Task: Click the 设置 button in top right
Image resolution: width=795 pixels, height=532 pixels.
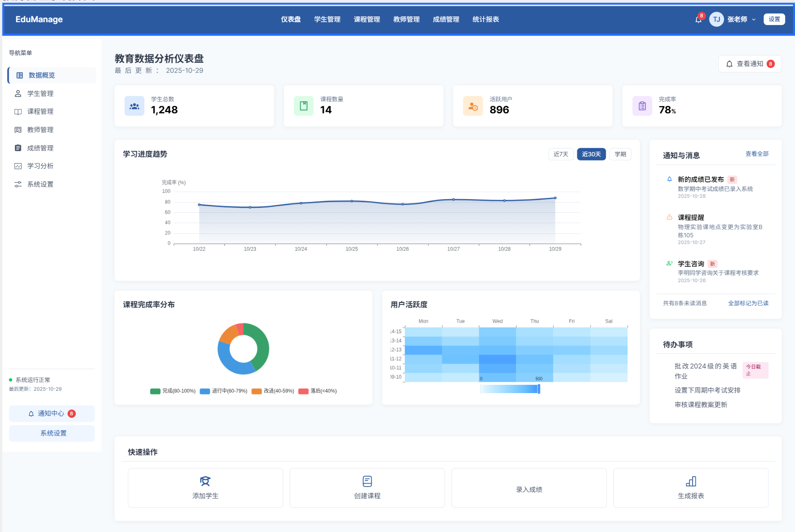Action: [774, 19]
